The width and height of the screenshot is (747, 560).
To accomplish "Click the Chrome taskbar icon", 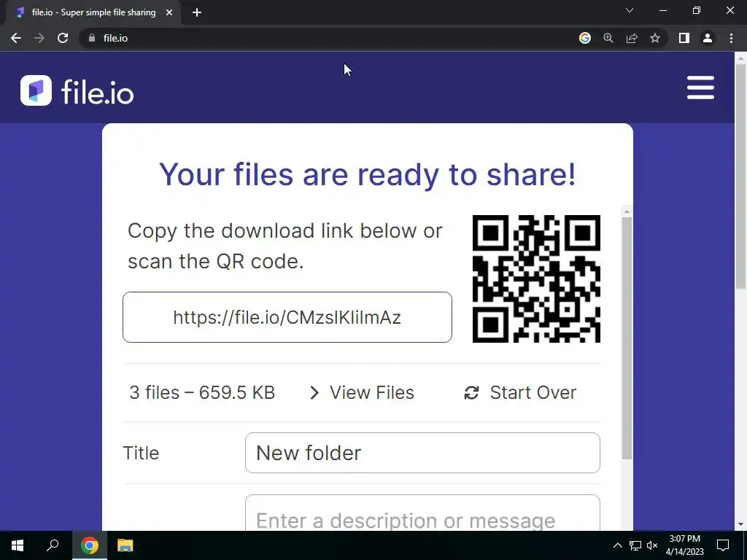I will click(90, 545).
